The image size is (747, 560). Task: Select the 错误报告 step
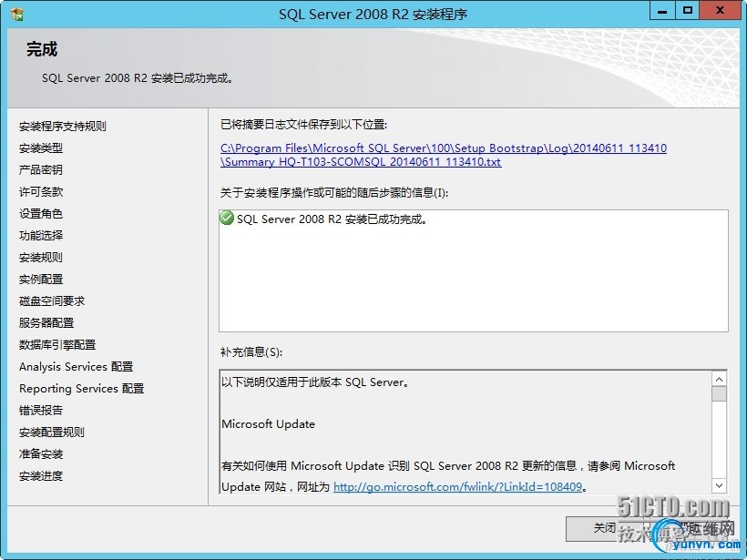[x=41, y=411]
